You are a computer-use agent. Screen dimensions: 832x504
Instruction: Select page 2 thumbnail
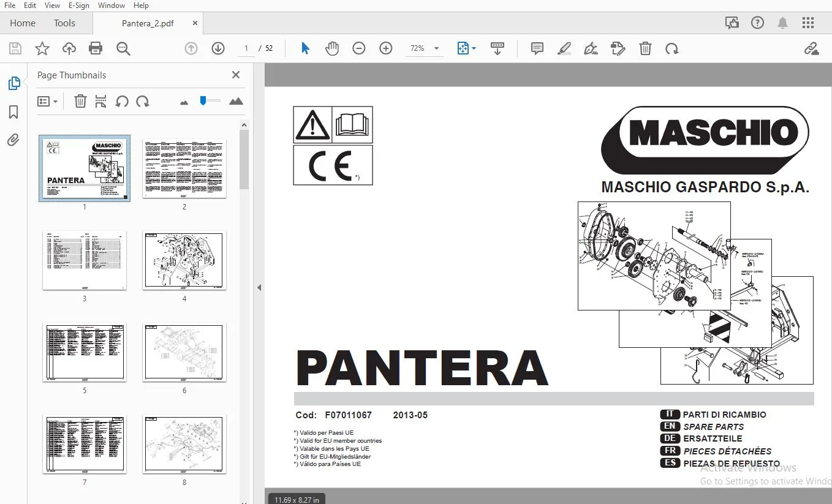(x=184, y=168)
